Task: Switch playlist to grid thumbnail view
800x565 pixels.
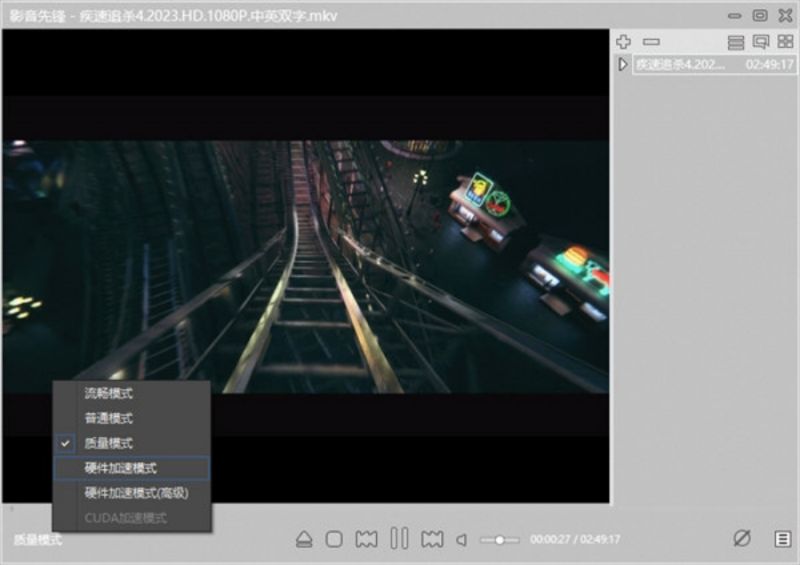Action: click(785, 41)
